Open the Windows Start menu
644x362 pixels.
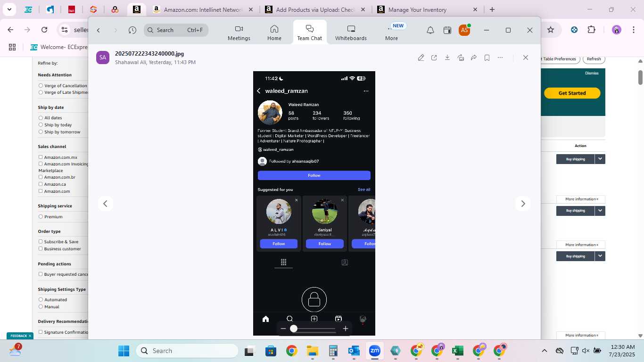tap(124, 351)
